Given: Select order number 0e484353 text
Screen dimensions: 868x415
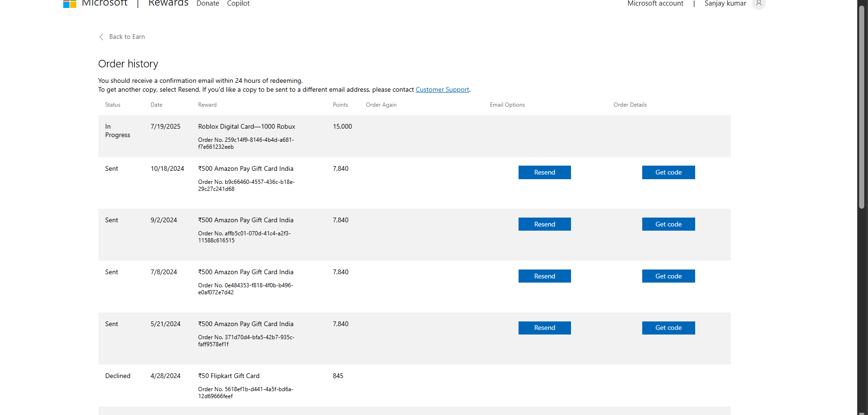Looking at the screenshot, I should (245, 289).
